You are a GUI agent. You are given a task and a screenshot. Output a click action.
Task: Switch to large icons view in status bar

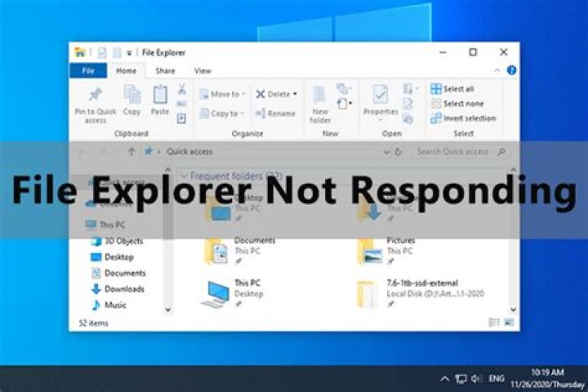click(x=509, y=323)
